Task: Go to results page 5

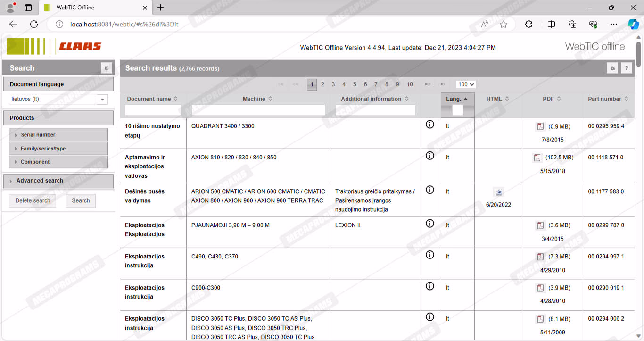Action: coord(355,84)
